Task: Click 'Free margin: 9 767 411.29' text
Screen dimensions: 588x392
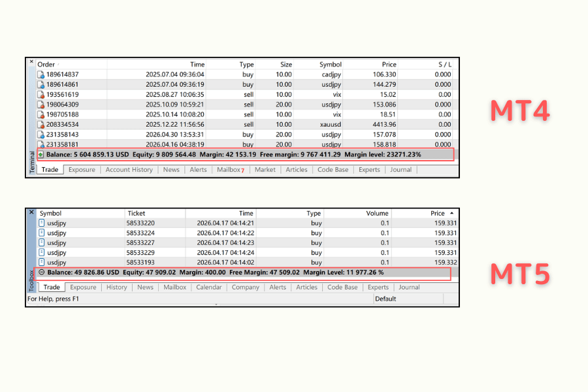Action: (300, 155)
